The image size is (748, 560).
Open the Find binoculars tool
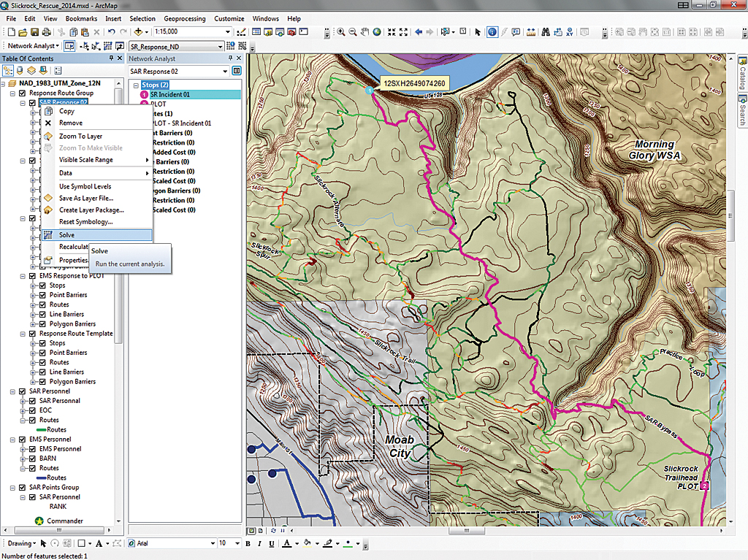(x=544, y=32)
